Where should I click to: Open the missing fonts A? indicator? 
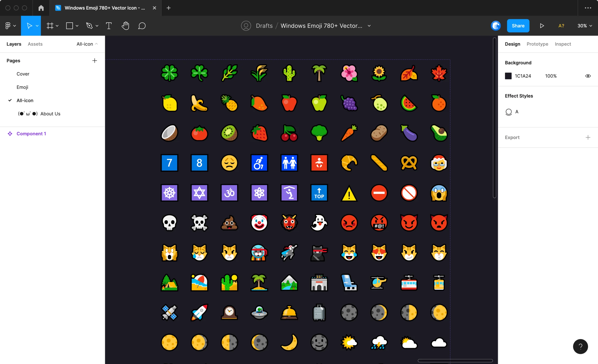coord(561,26)
